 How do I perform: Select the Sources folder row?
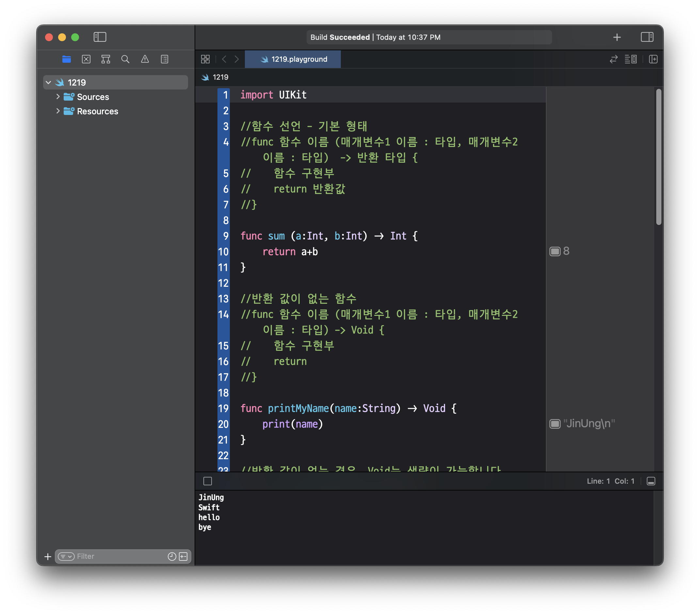[x=116, y=97]
